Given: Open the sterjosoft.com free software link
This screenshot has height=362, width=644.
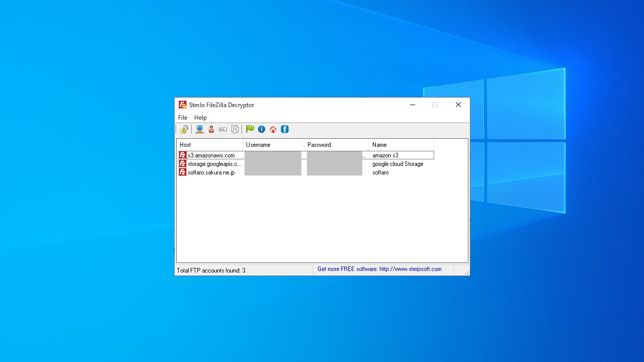Looking at the screenshot, I should 379,269.
